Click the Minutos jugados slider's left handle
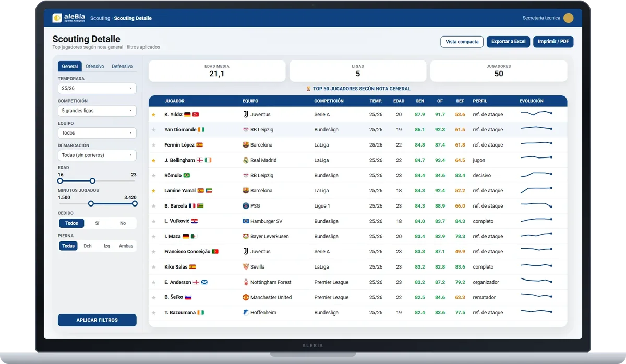Screen dimensions: 626x364 (x=91, y=203)
